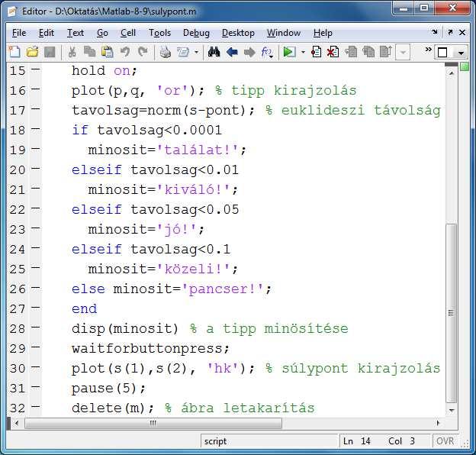Create a new M-file with the New icon
The height and width of the screenshot is (455, 476).
coord(14,52)
